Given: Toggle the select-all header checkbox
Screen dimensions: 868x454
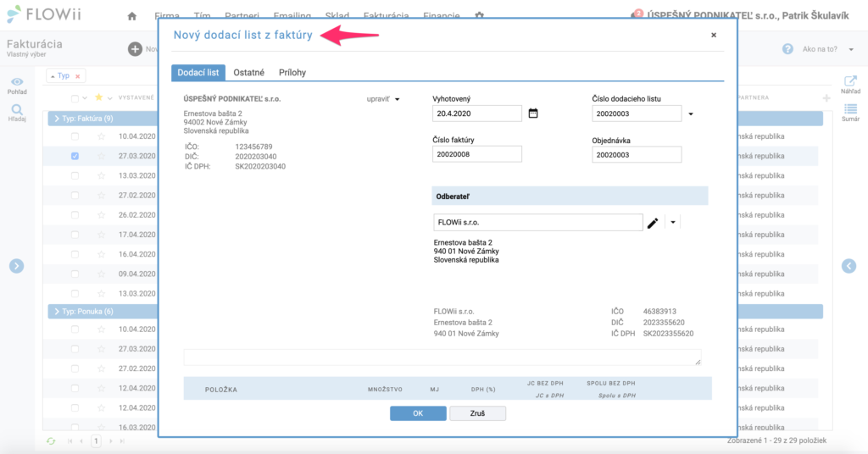Looking at the screenshot, I should pyautogui.click(x=75, y=98).
